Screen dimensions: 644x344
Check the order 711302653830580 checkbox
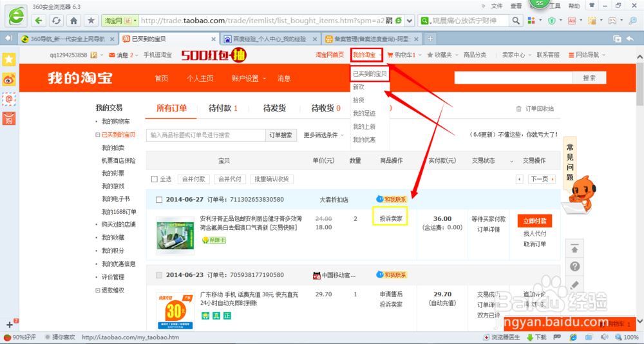[x=159, y=200]
